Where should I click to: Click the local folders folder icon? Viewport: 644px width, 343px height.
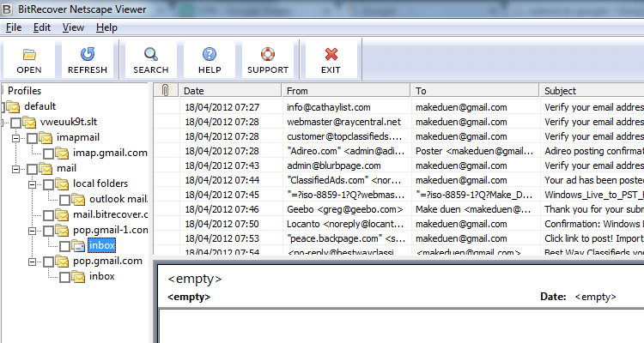(62, 184)
